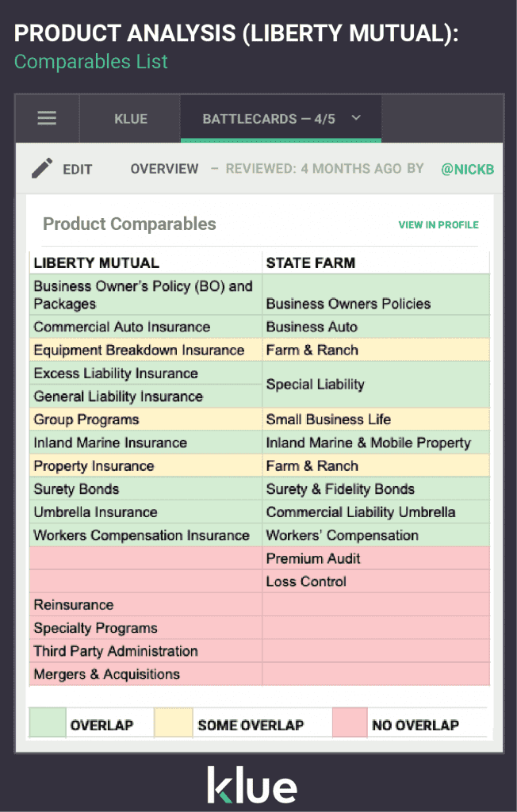The height and width of the screenshot is (812, 517).
Task: Click the Edit pencil icon
Action: pyautogui.click(x=40, y=168)
